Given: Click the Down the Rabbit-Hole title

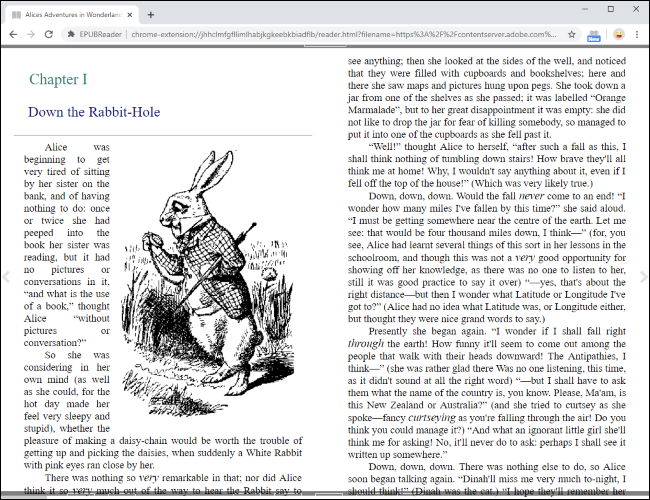Looking at the screenshot, I should [94, 112].
